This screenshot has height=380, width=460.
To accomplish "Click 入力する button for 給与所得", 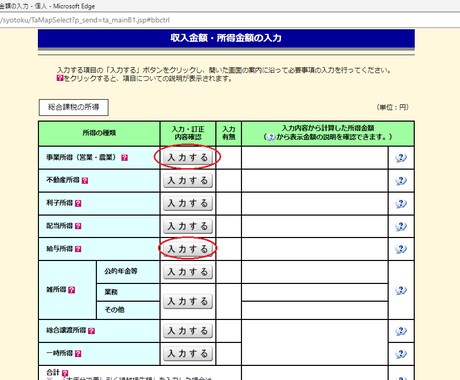I will tap(188, 249).
